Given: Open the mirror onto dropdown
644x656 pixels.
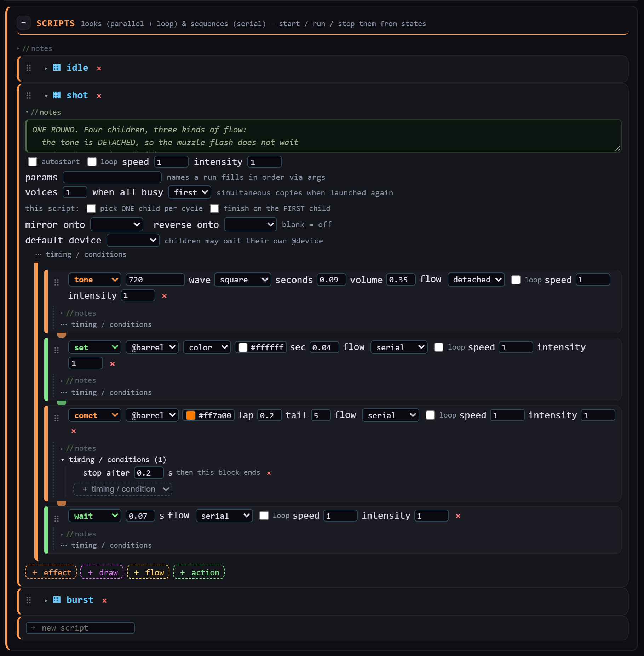Looking at the screenshot, I should (x=117, y=224).
